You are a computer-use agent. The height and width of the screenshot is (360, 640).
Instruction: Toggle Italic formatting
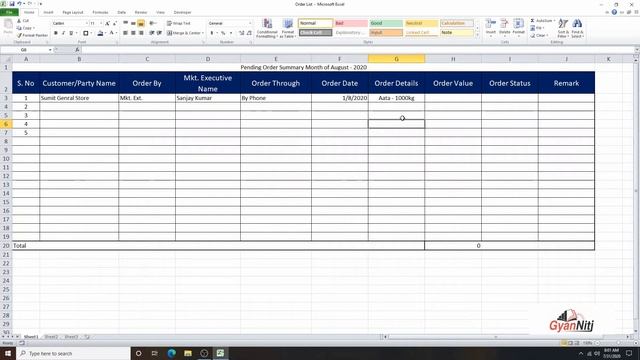pos(64,33)
